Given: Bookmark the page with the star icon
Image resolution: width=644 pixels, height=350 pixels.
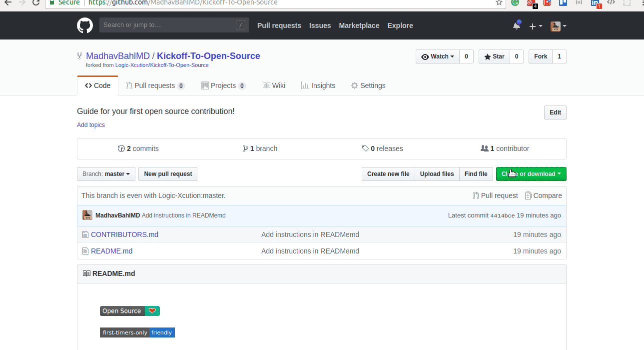Looking at the screenshot, I should [x=499, y=2].
